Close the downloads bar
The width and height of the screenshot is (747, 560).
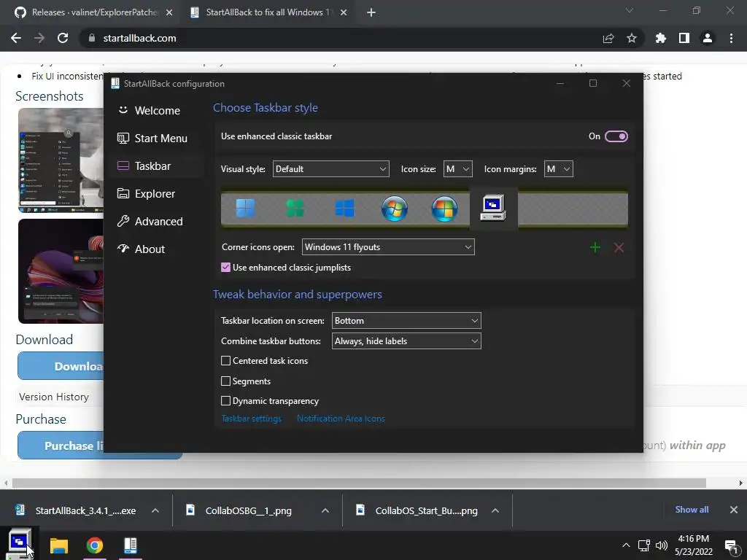[734, 510]
